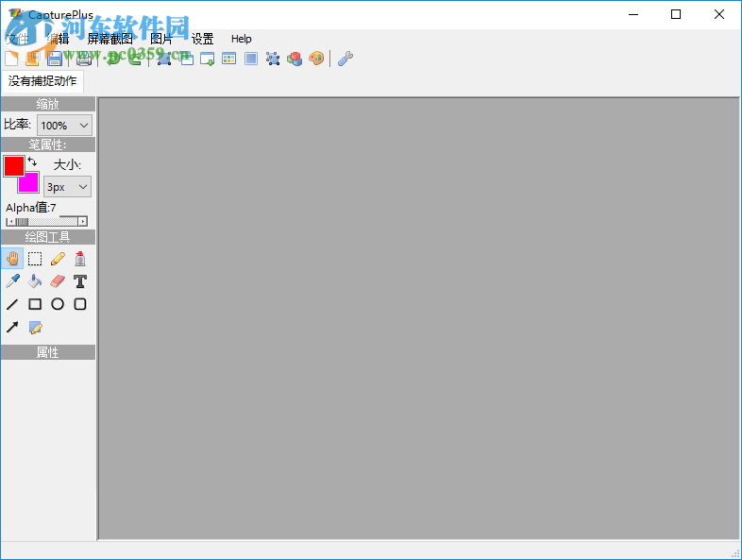The image size is (742, 560).
Task: Capture overlapping windows icon
Action: 187,59
